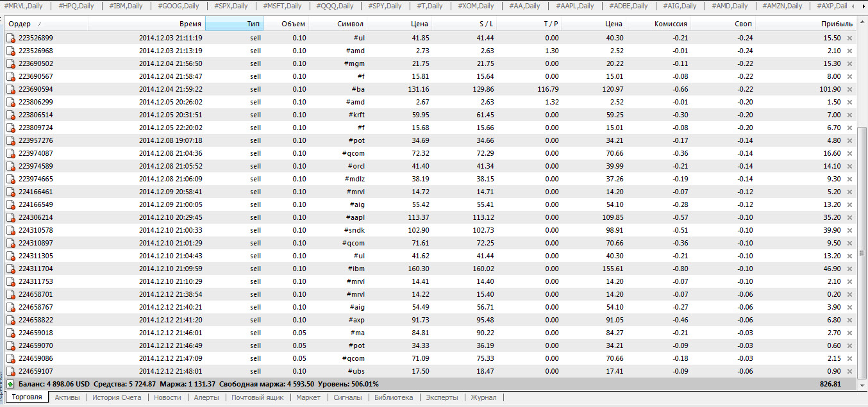This screenshot has width=868, height=407.
Task: Select the Алерты tab
Action: 206,397
